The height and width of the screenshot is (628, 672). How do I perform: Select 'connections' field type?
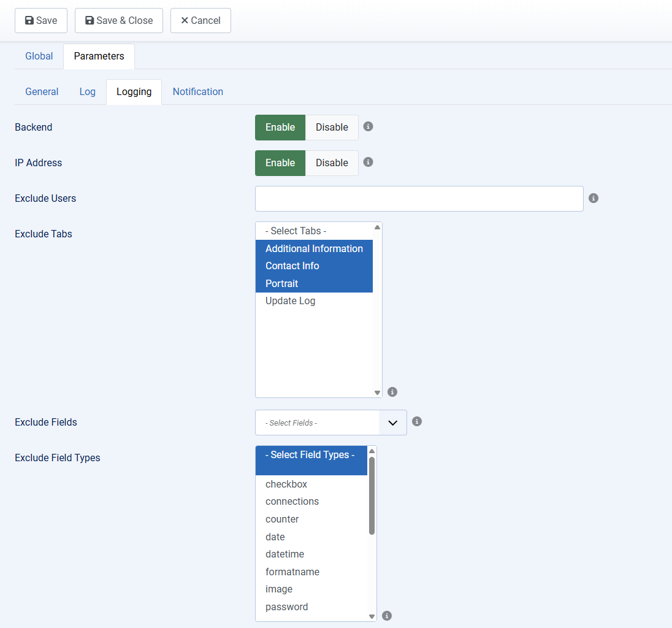pyautogui.click(x=311, y=502)
